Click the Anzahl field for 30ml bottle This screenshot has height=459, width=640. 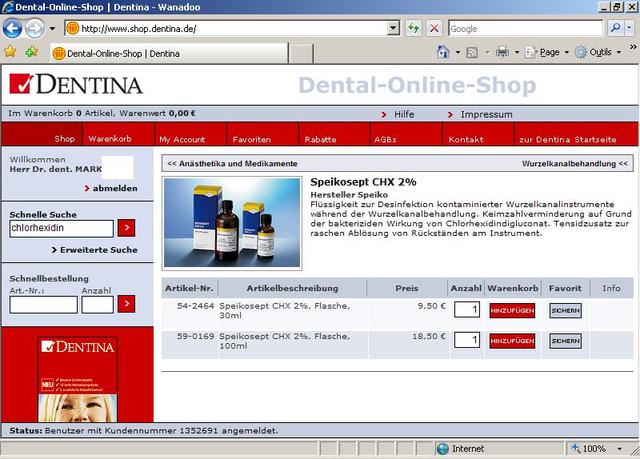(x=466, y=311)
